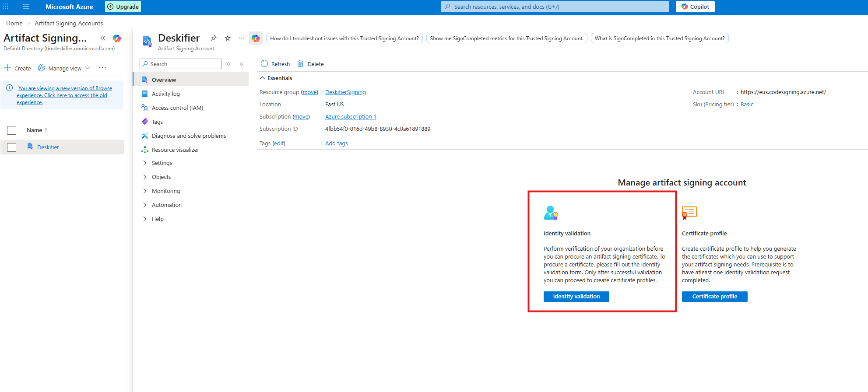The height and width of the screenshot is (392, 868).
Task: Click the Certificate profile certificate icon
Action: (x=689, y=213)
